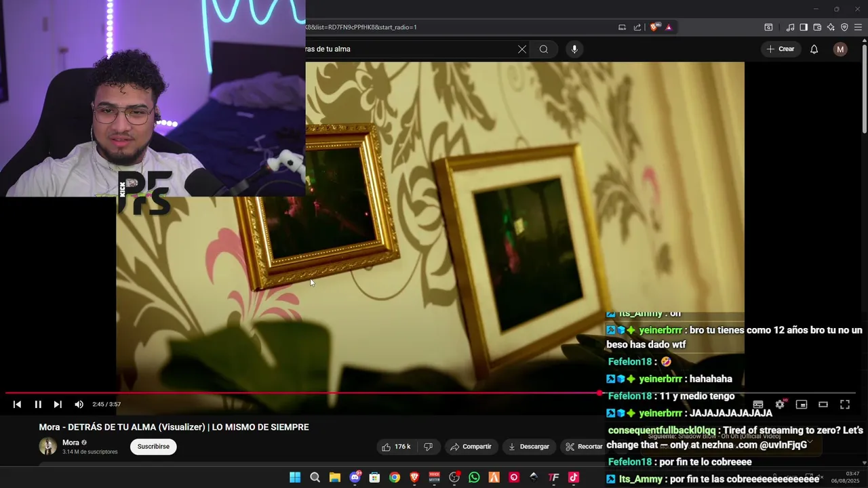Click the Descargar download button
Screen dimensions: 868x488
tap(529, 447)
